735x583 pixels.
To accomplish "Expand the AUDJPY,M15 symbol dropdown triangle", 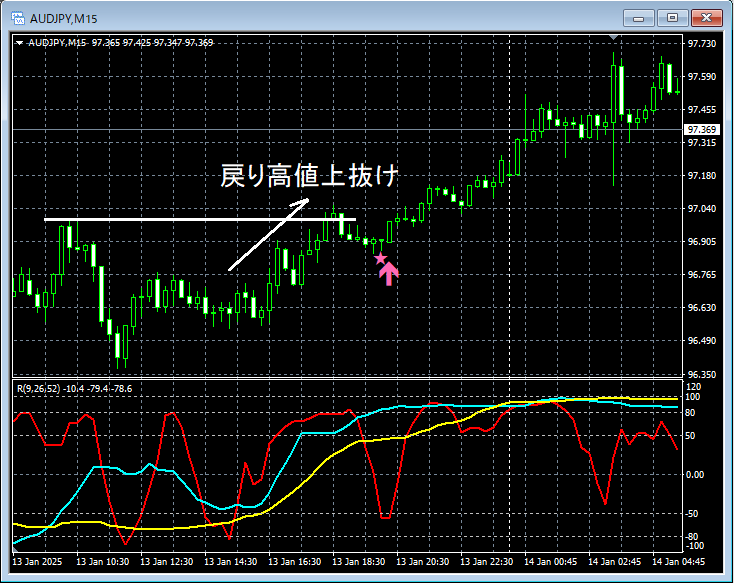I will coord(19,43).
